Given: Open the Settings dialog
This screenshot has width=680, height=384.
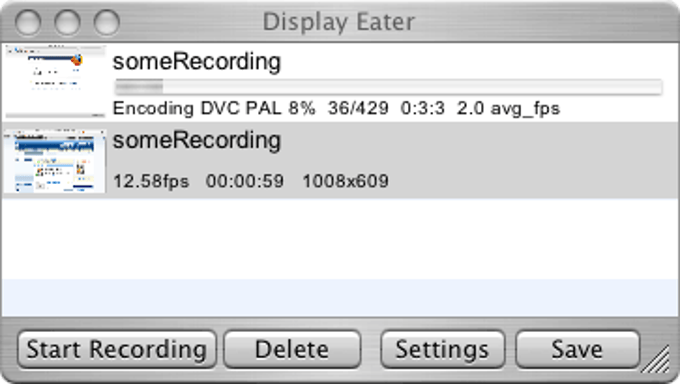Looking at the screenshot, I should [442, 350].
